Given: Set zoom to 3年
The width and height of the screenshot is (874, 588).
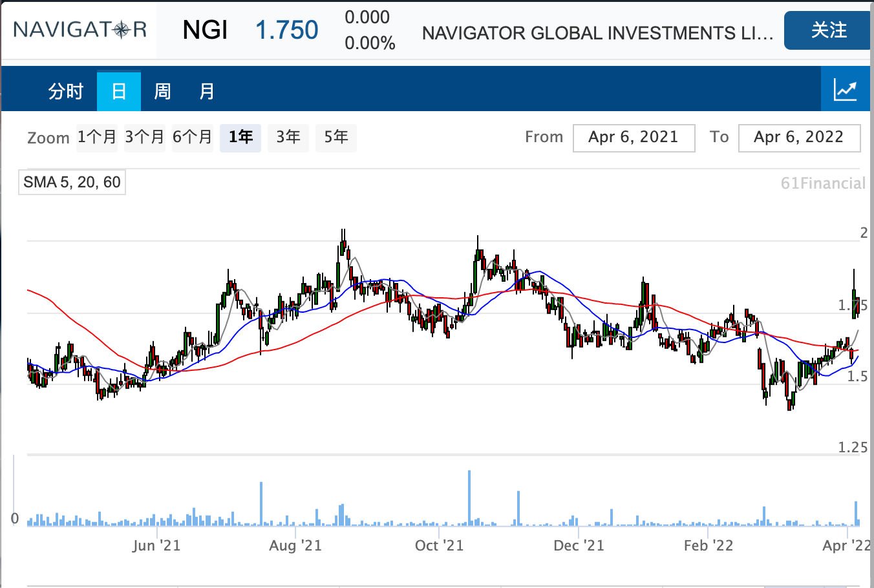Looking at the screenshot, I should pyautogui.click(x=288, y=138).
